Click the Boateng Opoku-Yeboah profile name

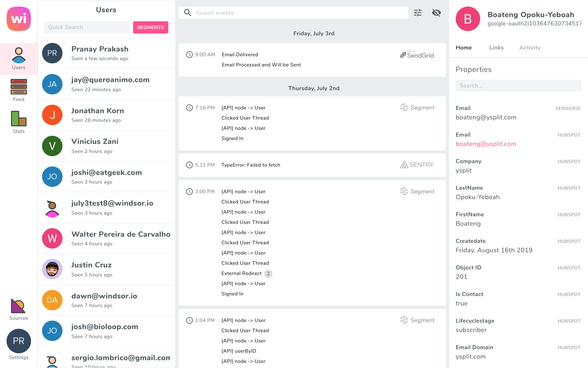tap(531, 15)
